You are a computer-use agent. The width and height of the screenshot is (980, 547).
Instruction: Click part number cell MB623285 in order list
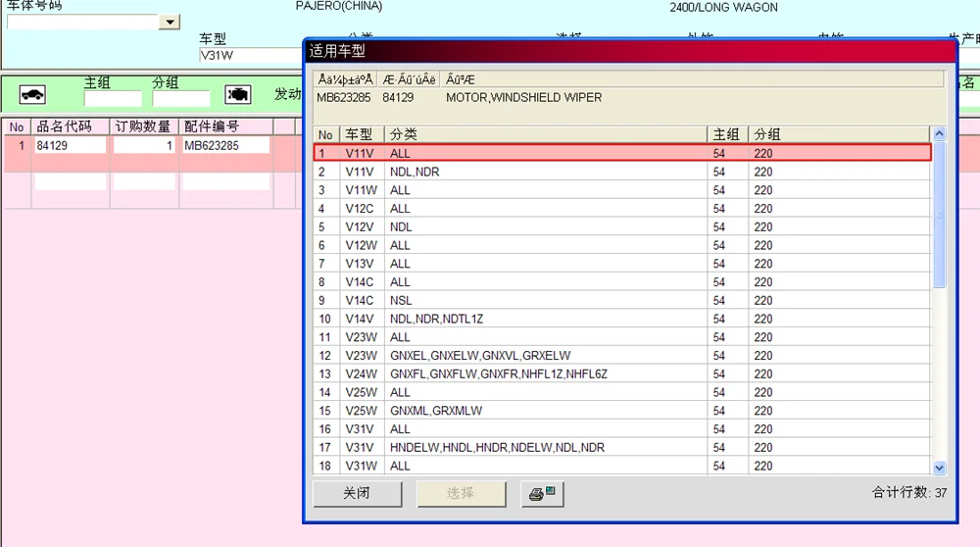pyautogui.click(x=225, y=146)
